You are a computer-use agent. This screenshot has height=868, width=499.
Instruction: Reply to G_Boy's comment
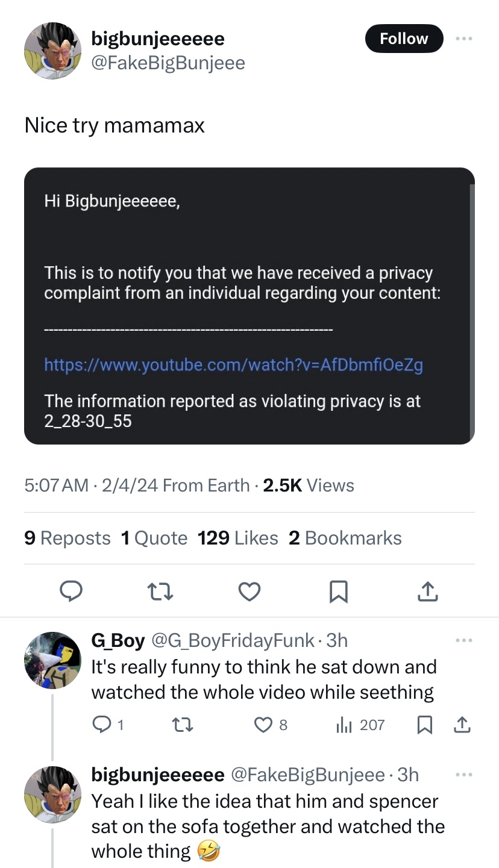tap(101, 725)
